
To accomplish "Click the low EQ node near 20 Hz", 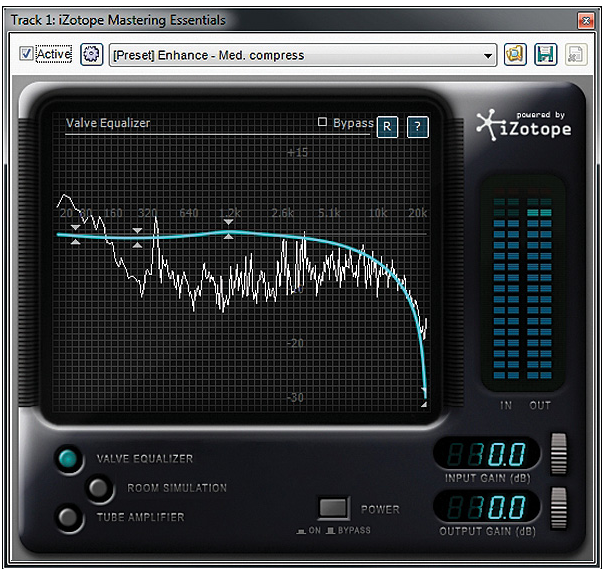I will [x=75, y=235].
